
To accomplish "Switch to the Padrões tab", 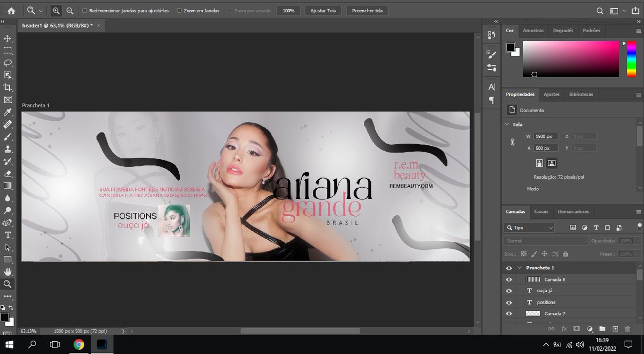I will (x=591, y=31).
